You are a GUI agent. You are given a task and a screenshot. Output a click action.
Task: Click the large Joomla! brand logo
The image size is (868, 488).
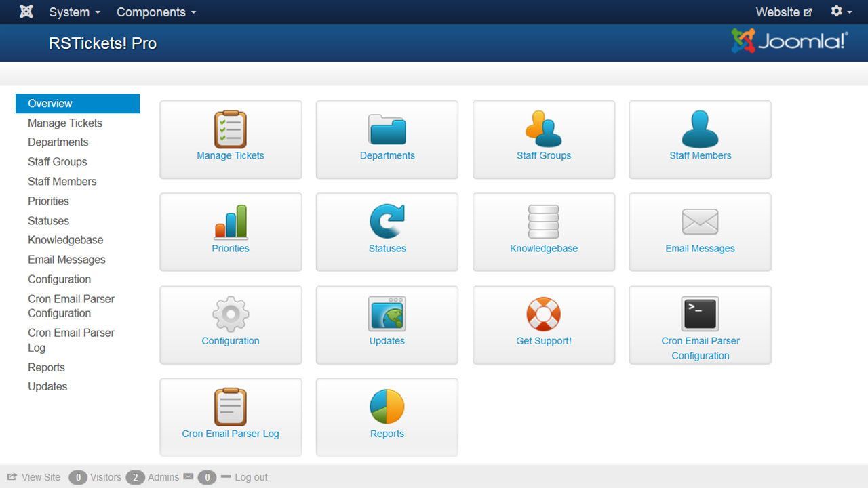tap(790, 41)
